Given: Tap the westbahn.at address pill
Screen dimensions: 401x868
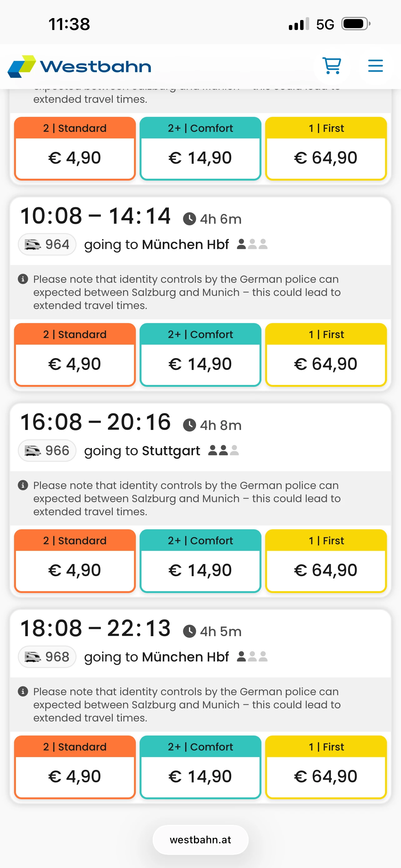Looking at the screenshot, I should 200,840.
